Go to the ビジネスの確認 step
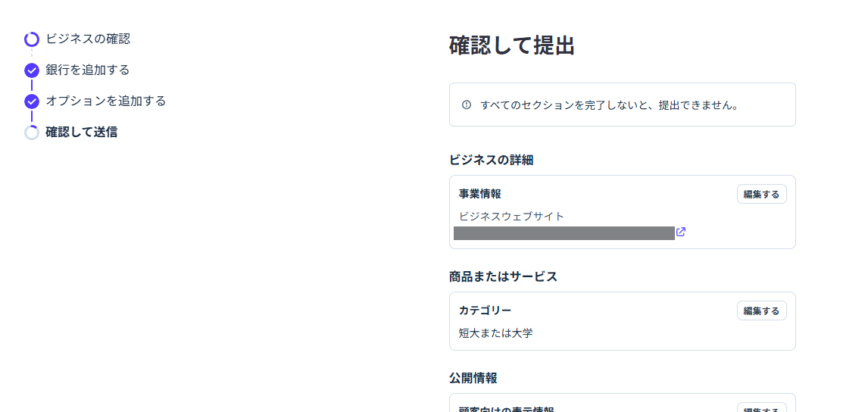Image resolution: width=868 pixels, height=412 pixels. click(x=88, y=39)
